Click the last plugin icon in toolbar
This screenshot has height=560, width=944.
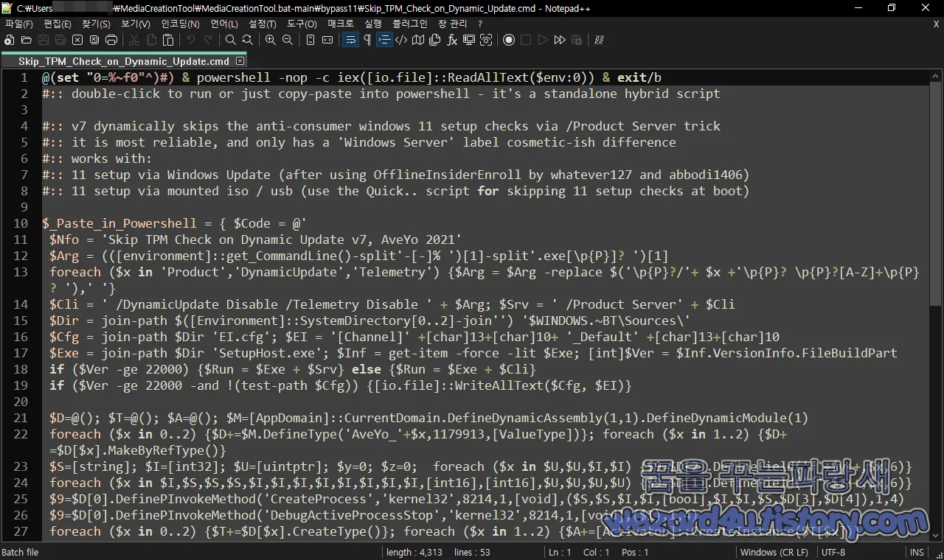pos(600,40)
